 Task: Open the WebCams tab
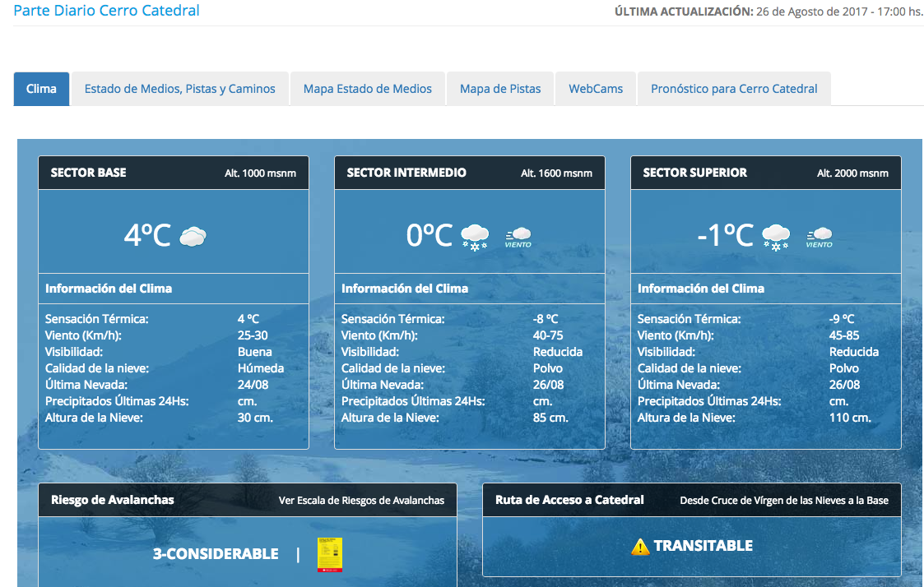click(596, 89)
